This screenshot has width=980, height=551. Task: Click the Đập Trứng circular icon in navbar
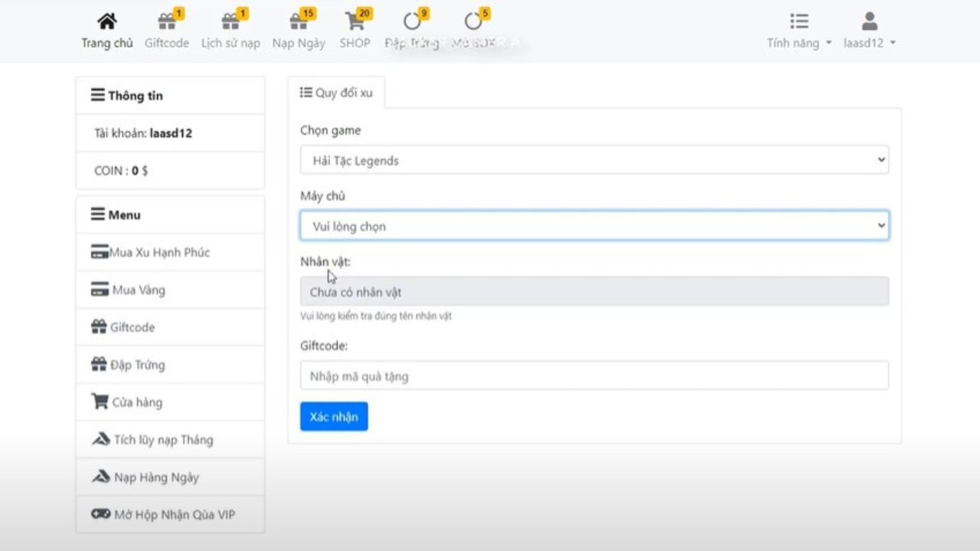413,21
